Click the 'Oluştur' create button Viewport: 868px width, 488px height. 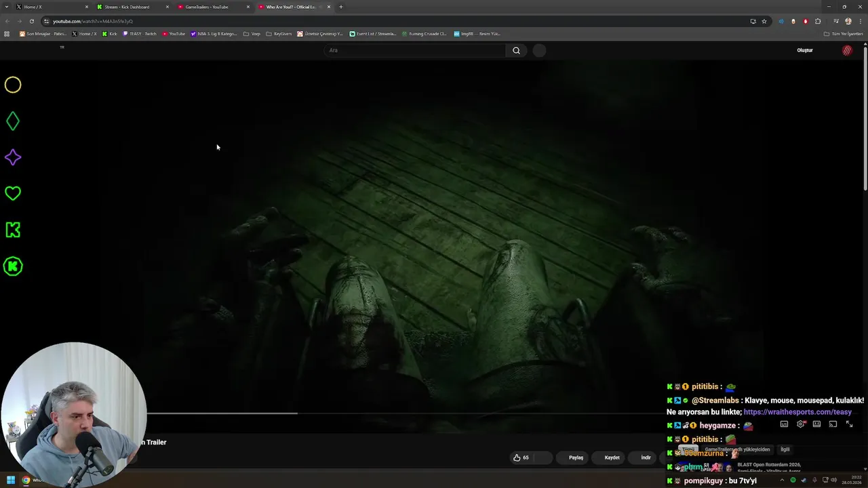(805, 50)
